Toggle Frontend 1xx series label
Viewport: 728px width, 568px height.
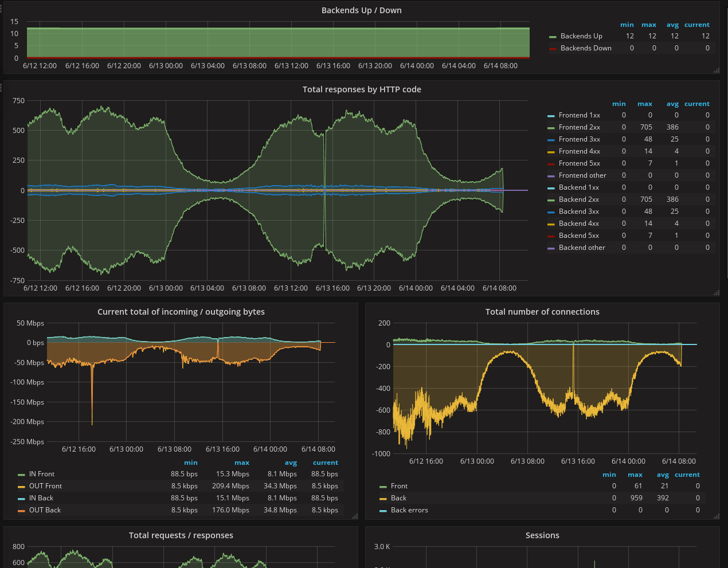pyautogui.click(x=580, y=115)
